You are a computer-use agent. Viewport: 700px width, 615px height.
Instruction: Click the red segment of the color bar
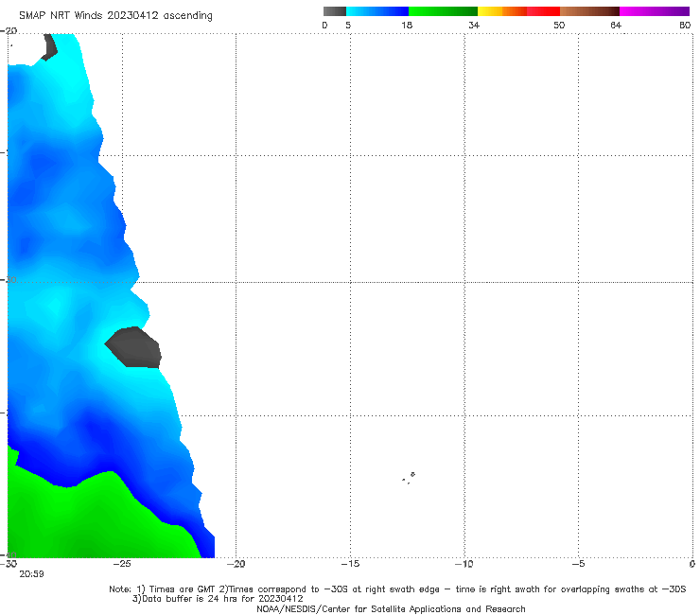pyautogui.click(x=543, y=11)
